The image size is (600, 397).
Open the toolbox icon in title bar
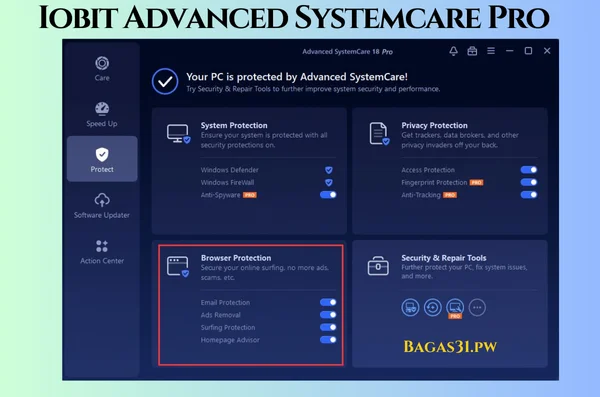pyautogui.click(x=472, y=51)
